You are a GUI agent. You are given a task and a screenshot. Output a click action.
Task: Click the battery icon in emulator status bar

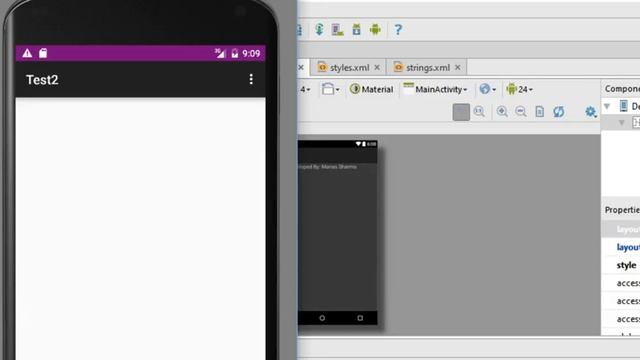tap(235, 53)
